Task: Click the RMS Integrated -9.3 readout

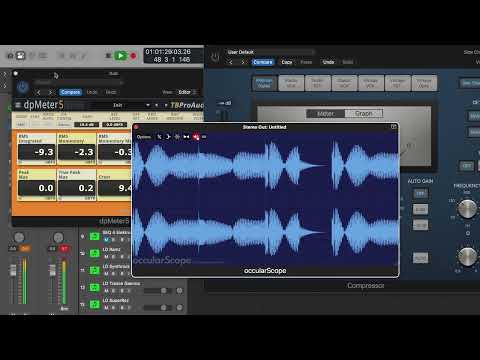Action: (x=37, y=152)
